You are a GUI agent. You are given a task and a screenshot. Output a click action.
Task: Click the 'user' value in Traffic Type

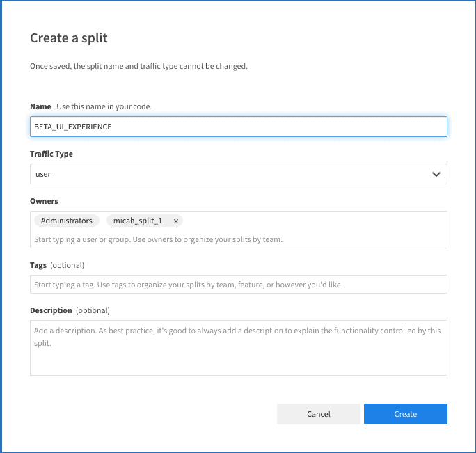(43, 174)
